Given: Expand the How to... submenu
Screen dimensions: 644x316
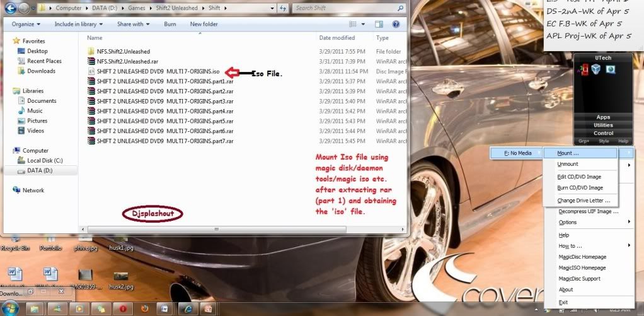Looking at the screenshot, I should [590, 246].
